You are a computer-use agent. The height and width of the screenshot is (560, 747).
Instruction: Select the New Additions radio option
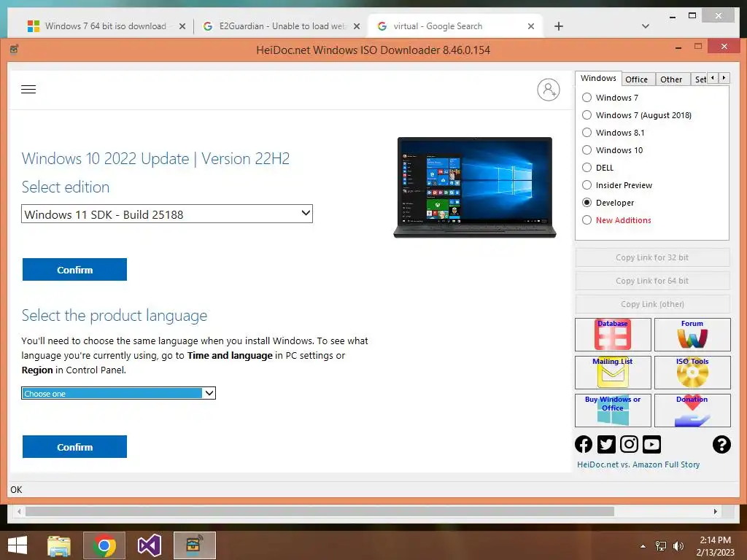[x=616, y=220]
